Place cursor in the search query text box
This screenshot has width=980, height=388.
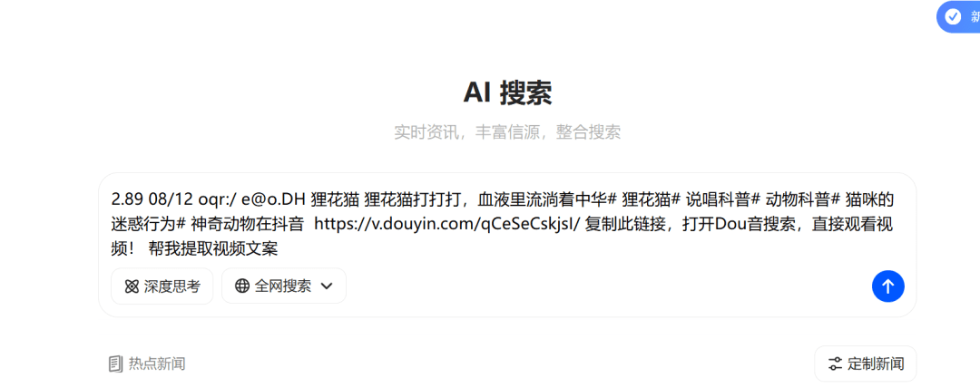click(x=507, y=225)
